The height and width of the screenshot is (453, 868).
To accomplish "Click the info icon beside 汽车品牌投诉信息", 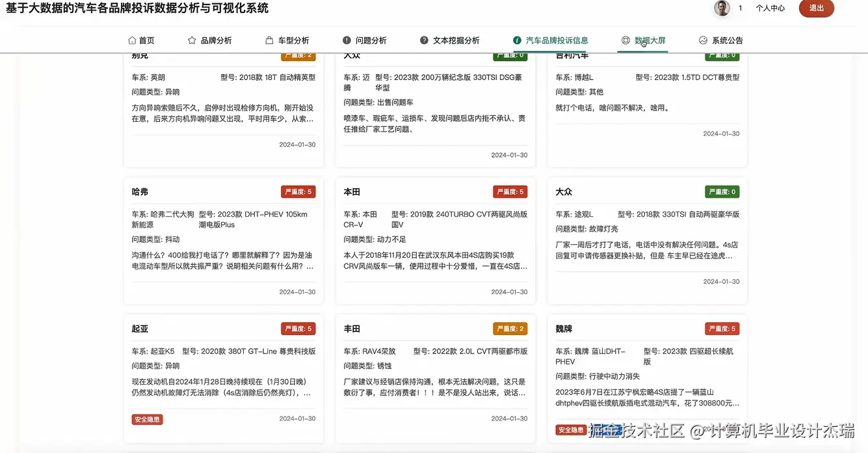I will (x=517, y=40).
